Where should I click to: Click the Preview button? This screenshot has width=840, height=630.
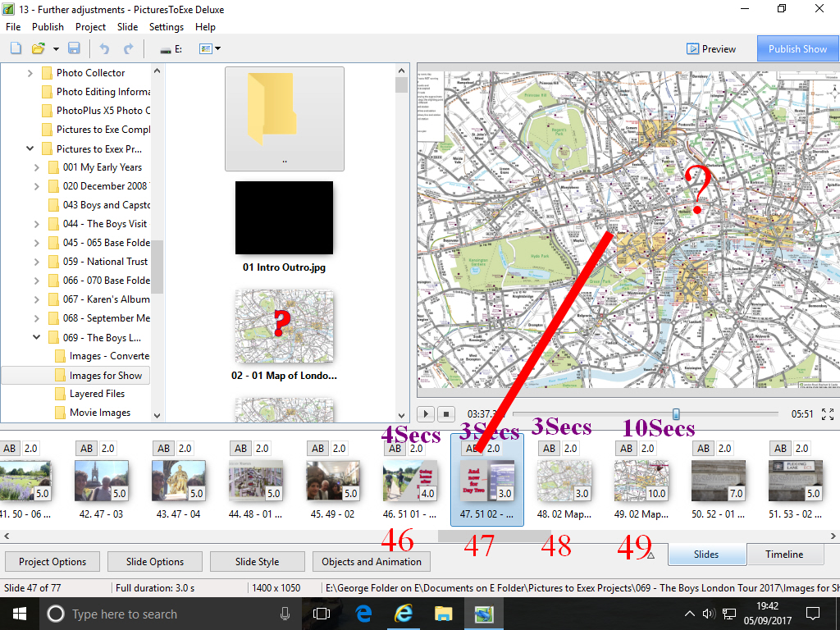pos(711,48)
